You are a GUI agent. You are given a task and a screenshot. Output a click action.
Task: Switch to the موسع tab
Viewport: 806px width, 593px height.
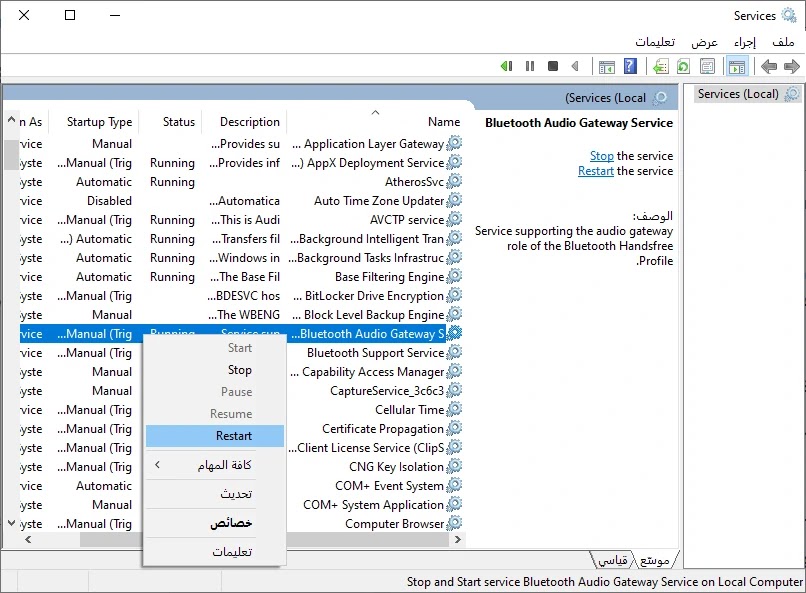[654, 560]
